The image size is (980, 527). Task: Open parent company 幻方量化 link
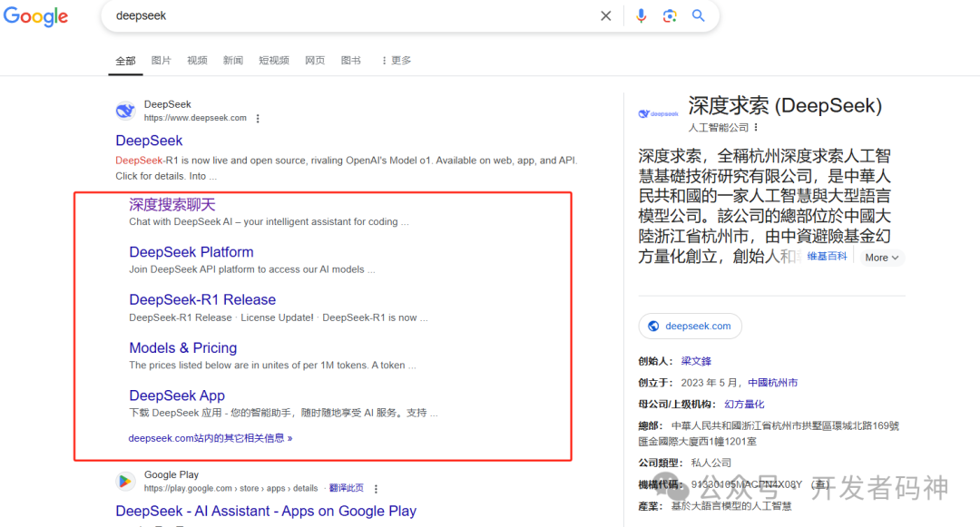pyautogui.click(x=744, y=404)
